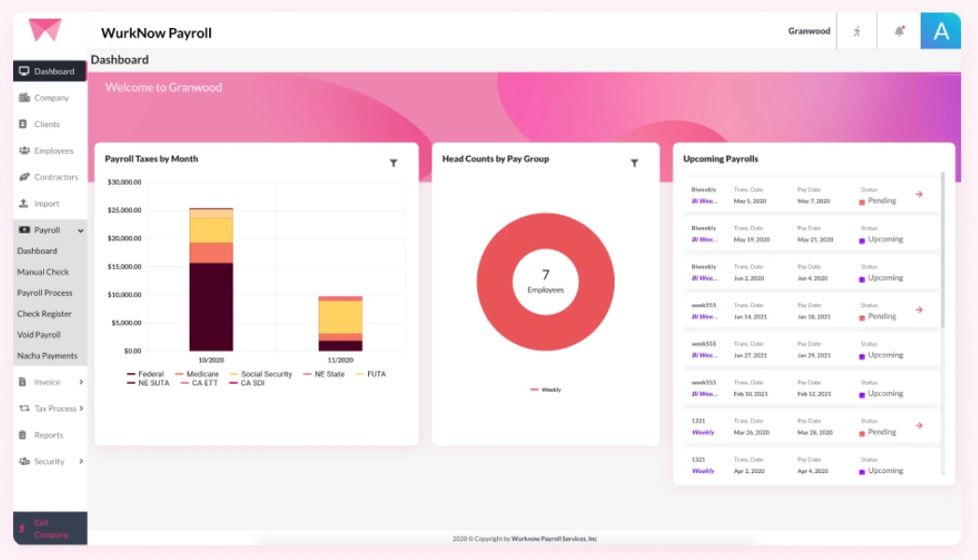The height and width of the screenshot is (560, 978).
Task: Toggle NE State legend series
Action: pyautogui.click(x=324, y=374)
